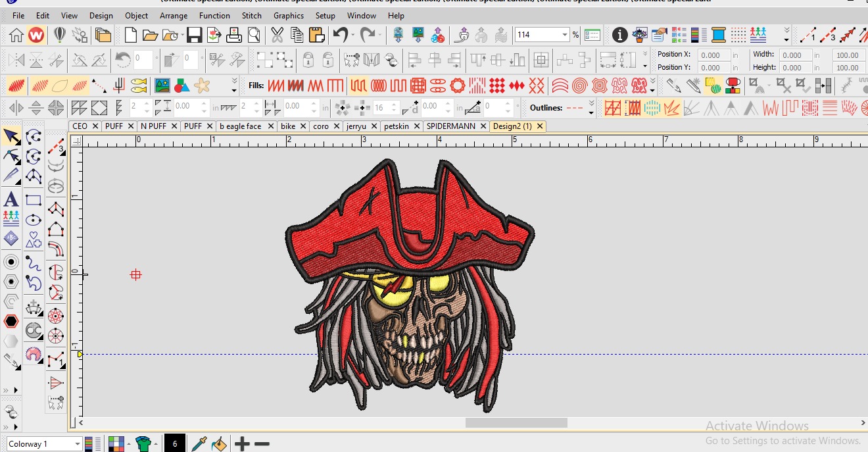Click the horizontal scrollbar thumb
This screenshot has width=868, height=452.
coord(516,423)
